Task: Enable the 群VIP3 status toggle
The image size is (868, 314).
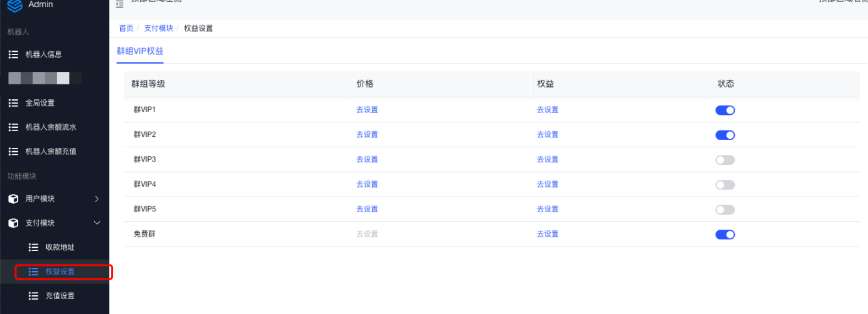Action: click(x=724, y=160)
